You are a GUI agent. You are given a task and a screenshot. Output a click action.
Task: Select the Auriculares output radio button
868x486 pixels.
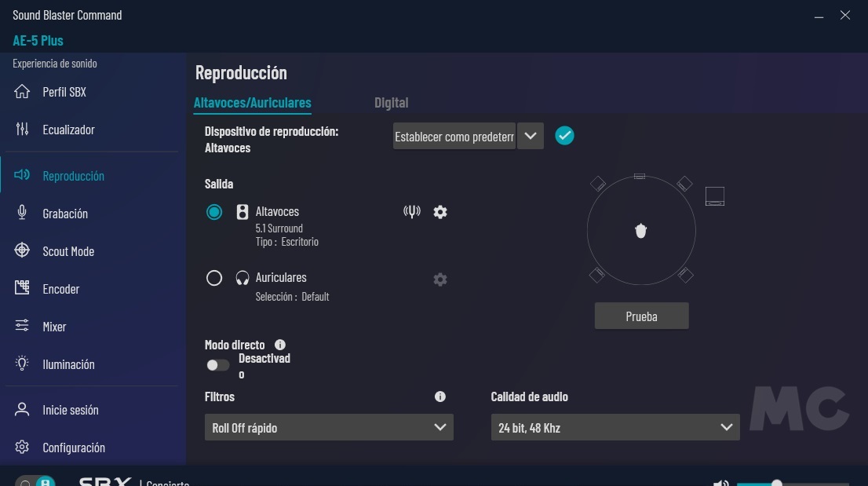coord(214,278)
